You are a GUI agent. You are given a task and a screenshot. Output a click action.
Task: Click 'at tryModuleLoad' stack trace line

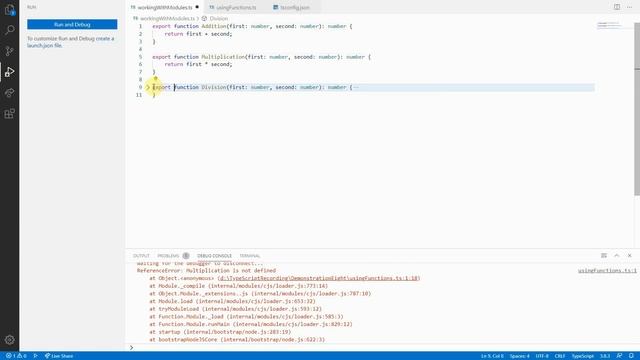coord(236,309)
